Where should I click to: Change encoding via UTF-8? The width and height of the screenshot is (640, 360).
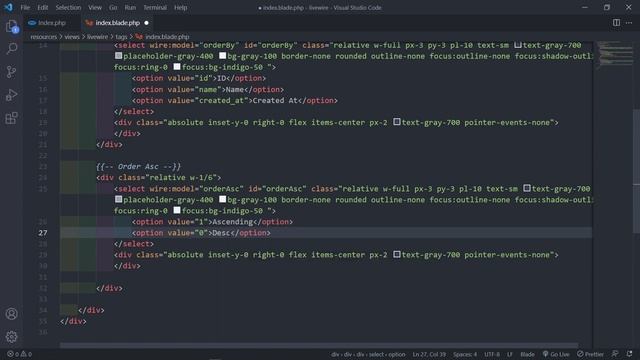tap(492, 354)
